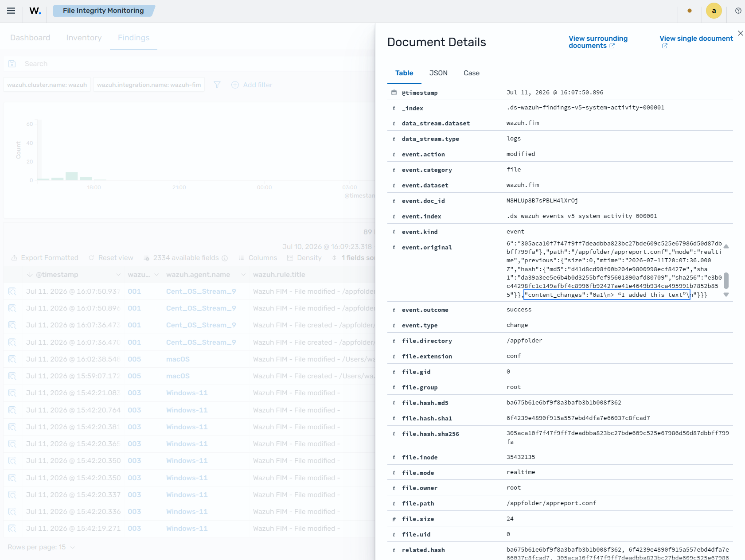Click the orange notification dot indicator
This screenshot has height=560, width=745.
690,11
